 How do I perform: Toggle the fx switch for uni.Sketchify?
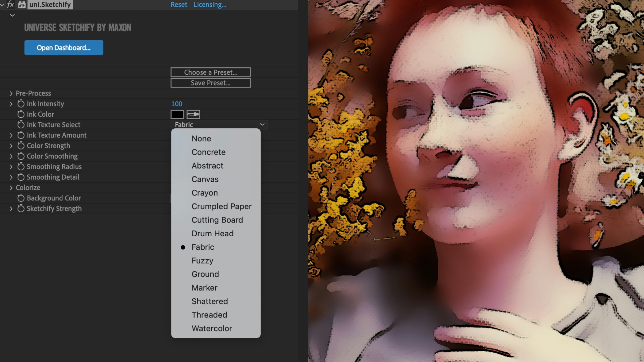(x=10, y=5)
